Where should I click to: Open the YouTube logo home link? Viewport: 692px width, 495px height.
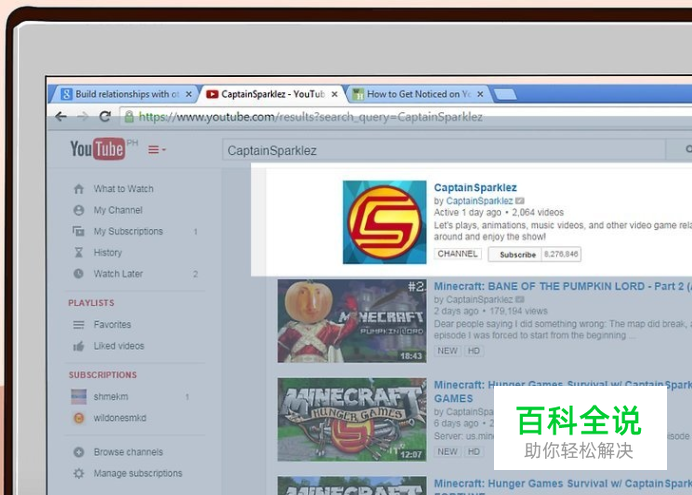[98, 149]
